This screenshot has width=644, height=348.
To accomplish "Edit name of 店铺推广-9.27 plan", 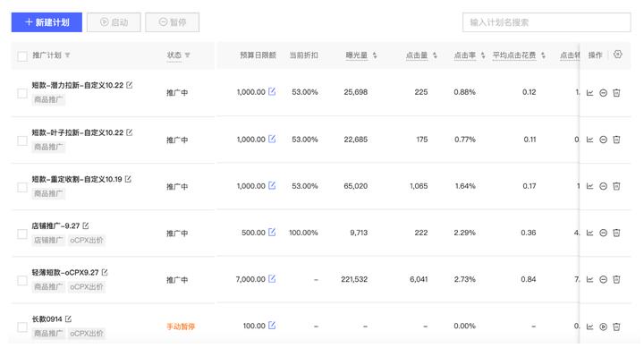I will (86, 225).
